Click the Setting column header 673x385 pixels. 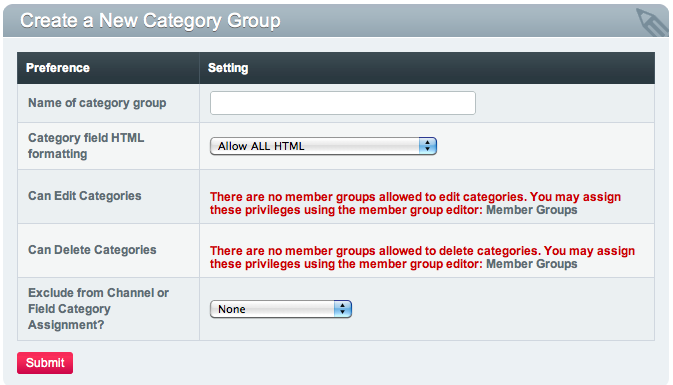(x=228, y=68)
